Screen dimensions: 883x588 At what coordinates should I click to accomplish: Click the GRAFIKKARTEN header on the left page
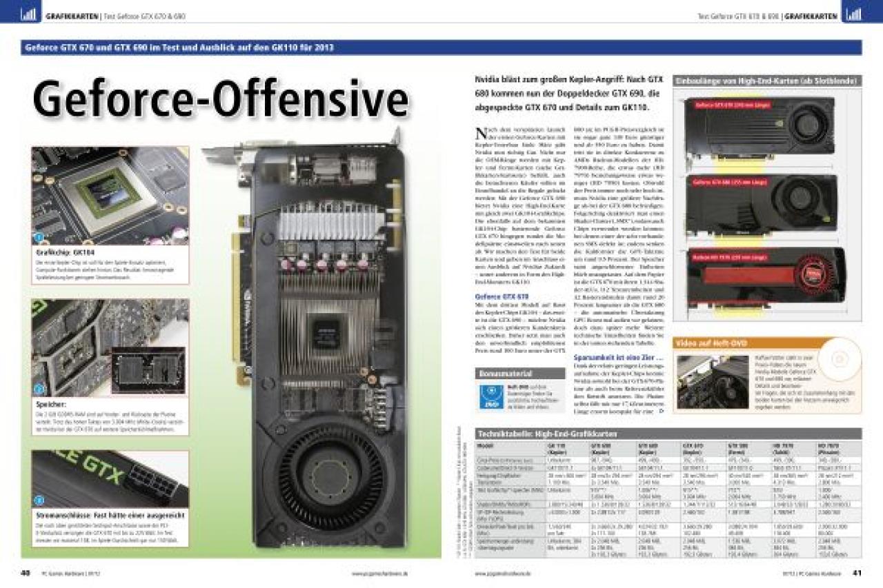pyautogui.click(x=72, y=15)
